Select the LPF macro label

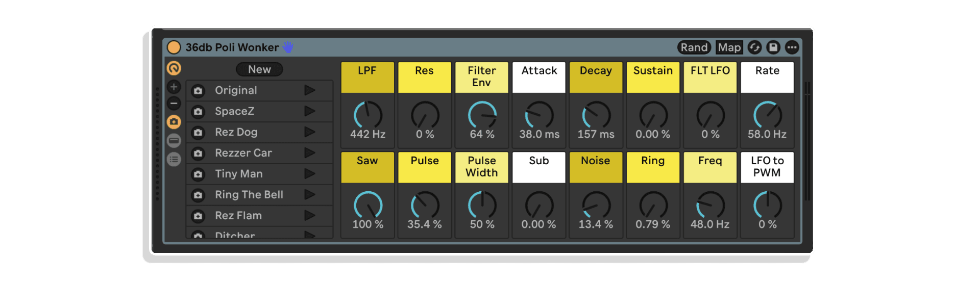367,78
